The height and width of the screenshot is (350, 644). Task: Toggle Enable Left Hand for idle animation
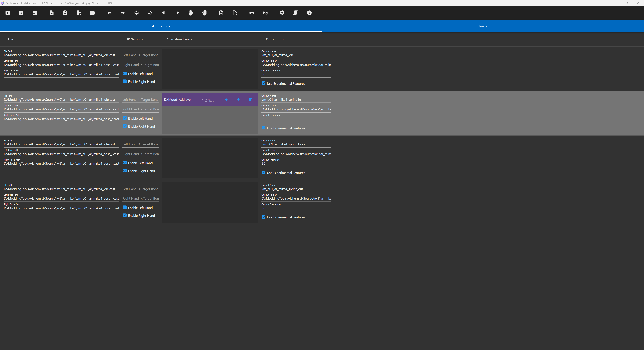tap(125, 74)
